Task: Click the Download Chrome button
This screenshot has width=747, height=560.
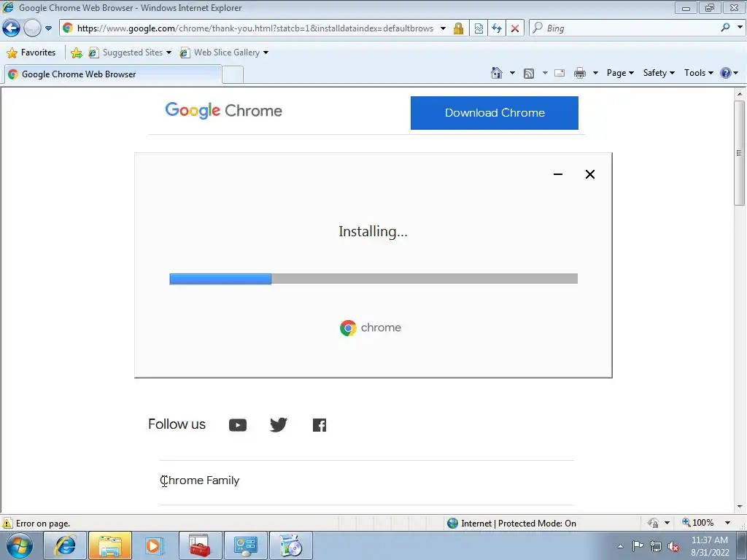Action: click(x=495, y=113)
